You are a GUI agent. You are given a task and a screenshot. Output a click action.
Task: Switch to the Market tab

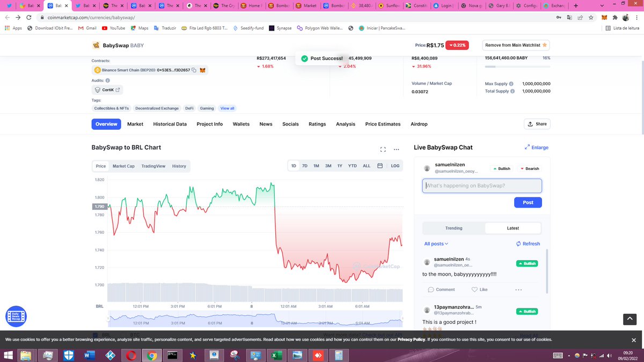tap(135, 124)
